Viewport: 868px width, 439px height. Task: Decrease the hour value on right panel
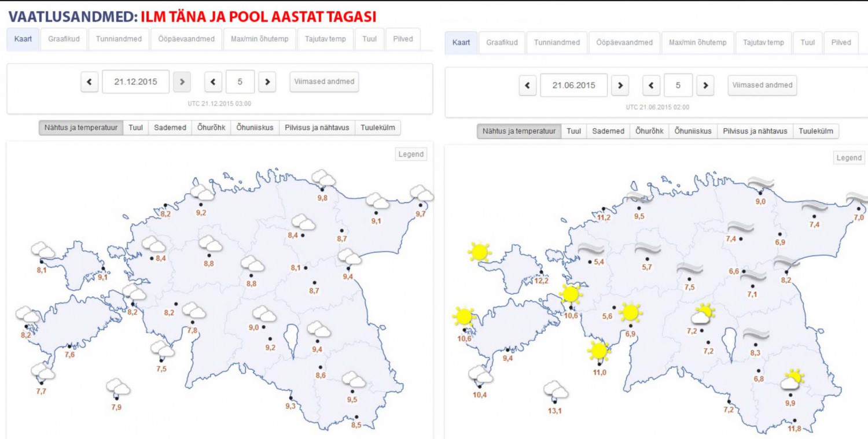coord(651,86)
